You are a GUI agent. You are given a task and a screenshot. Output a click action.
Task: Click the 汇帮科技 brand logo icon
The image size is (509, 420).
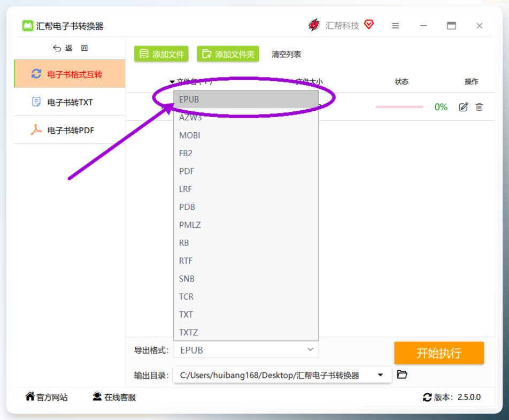314,25
